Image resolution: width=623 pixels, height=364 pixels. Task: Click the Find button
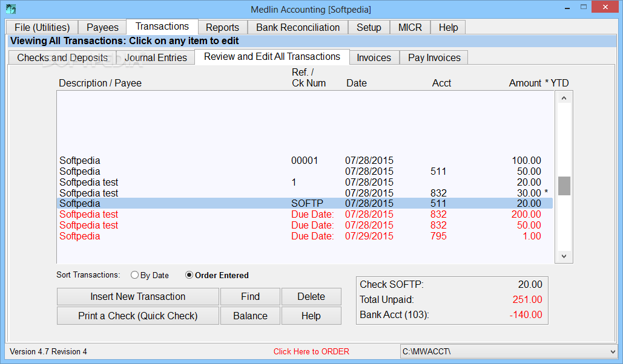tap(250, 296)
